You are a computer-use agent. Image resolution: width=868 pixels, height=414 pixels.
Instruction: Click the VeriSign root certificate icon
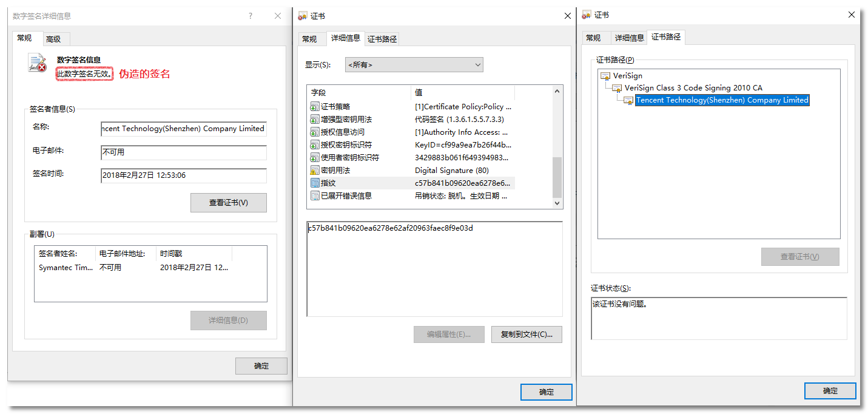point(605,76)
